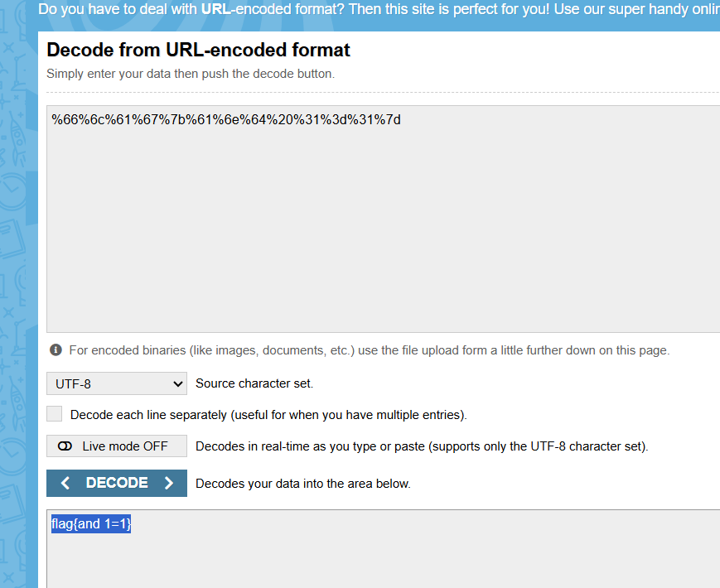The width and height of the screenshot is (720, 588).
Task: Click the 'Source character set' label
Action: (x=254, y=383)
